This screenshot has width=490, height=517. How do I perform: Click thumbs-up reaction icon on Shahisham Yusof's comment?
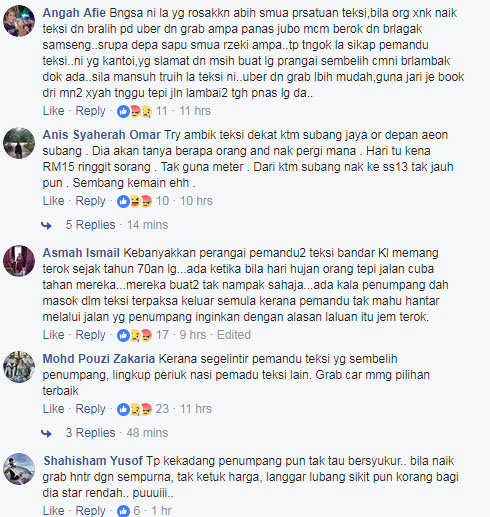[x=123, y=511]
